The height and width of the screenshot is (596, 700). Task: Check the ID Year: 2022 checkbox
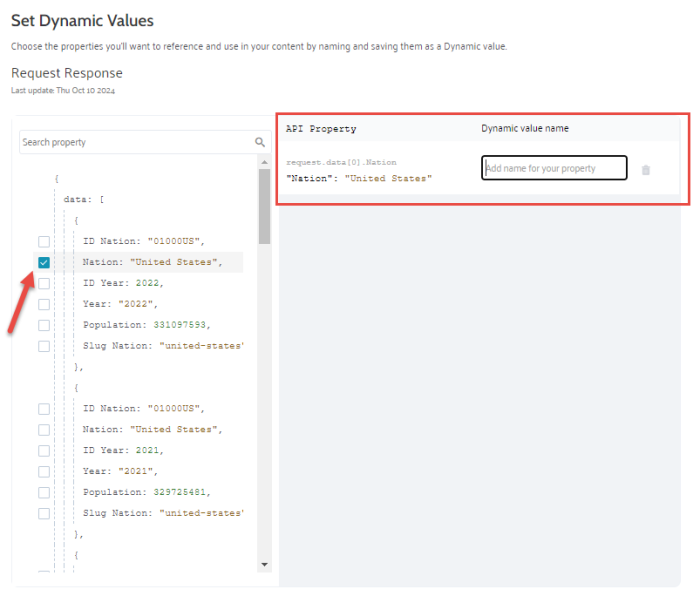(44, 284)
